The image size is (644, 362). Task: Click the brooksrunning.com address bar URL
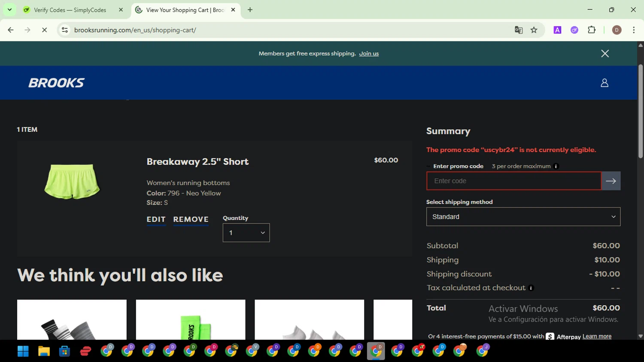pyautogui.click(x=135, y=30)
